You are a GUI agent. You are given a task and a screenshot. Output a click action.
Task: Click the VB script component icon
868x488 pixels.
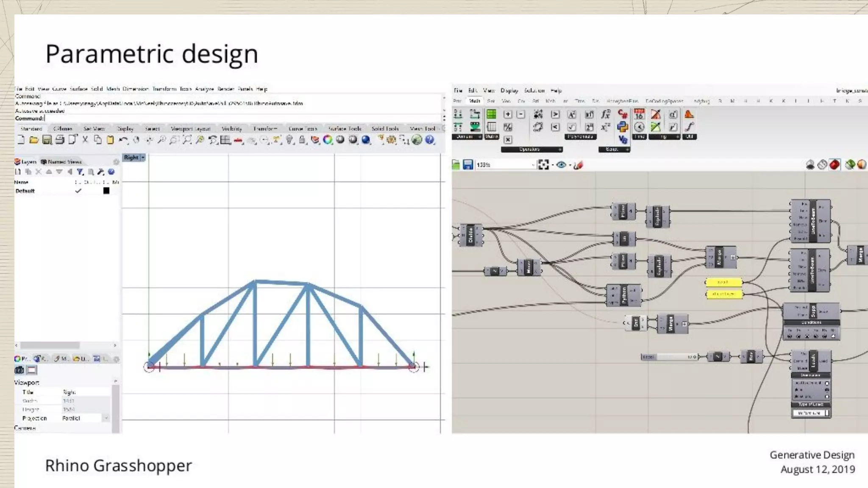[622, 139]
